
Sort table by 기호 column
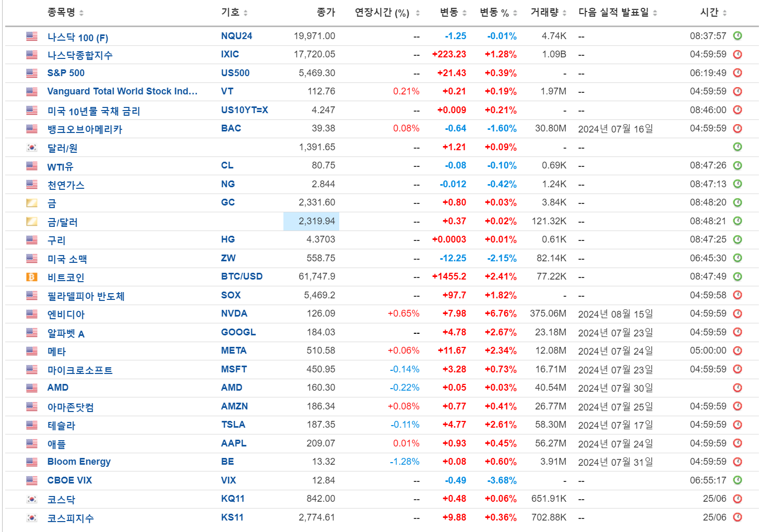click(x=234, y=13)
